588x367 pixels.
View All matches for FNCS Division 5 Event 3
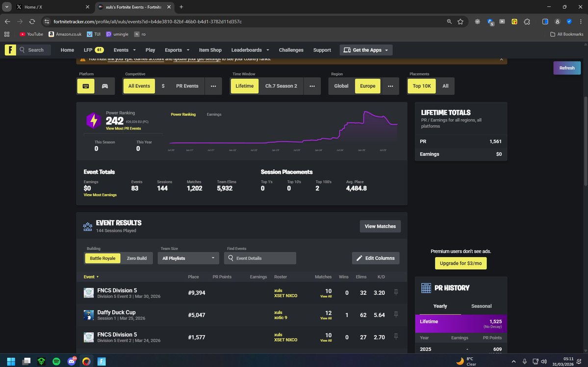pyautogui.click(x=326, y=296)
